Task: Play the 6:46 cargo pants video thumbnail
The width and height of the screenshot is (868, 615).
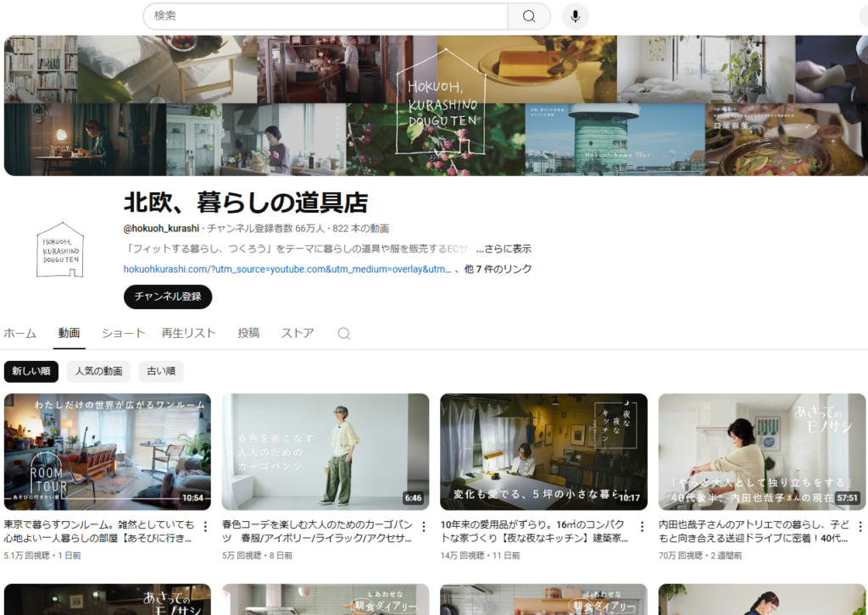Action: pyautogui.click(x=325, y=452)
